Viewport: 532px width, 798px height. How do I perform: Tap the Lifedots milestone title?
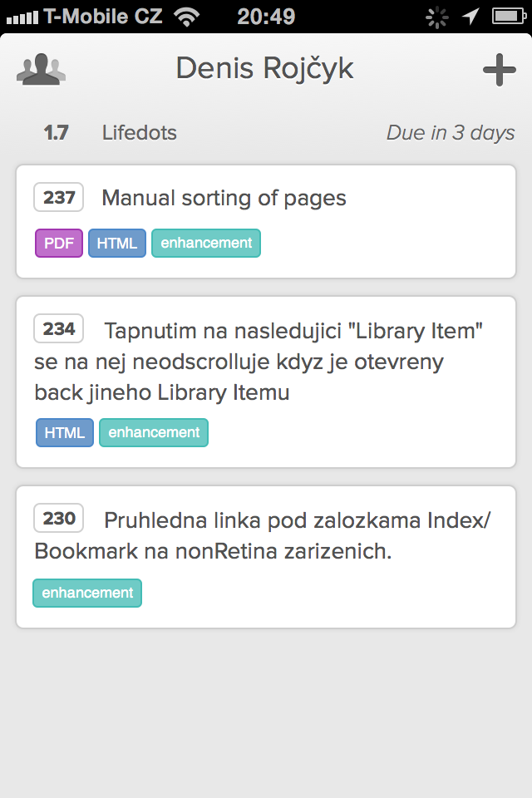coord(140,133)
